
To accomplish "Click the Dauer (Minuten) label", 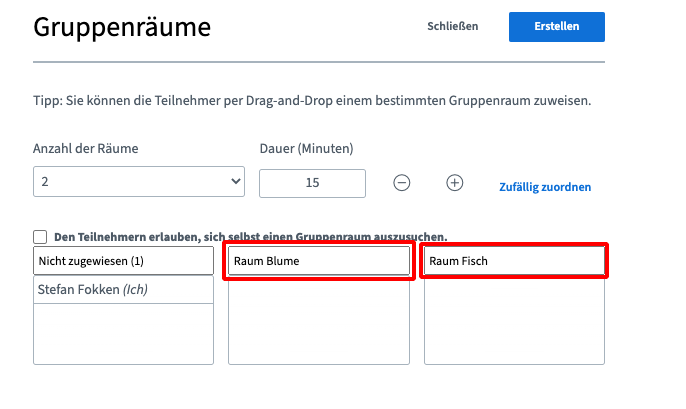I will coord(306,149).
